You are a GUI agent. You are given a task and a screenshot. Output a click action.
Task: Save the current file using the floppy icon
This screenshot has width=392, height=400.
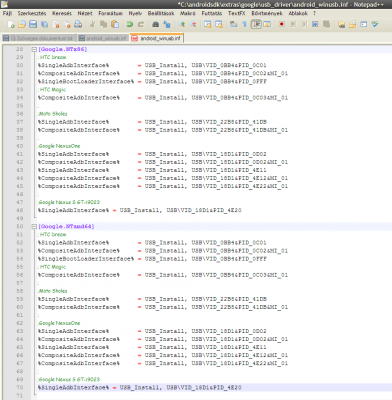(33, 24)
